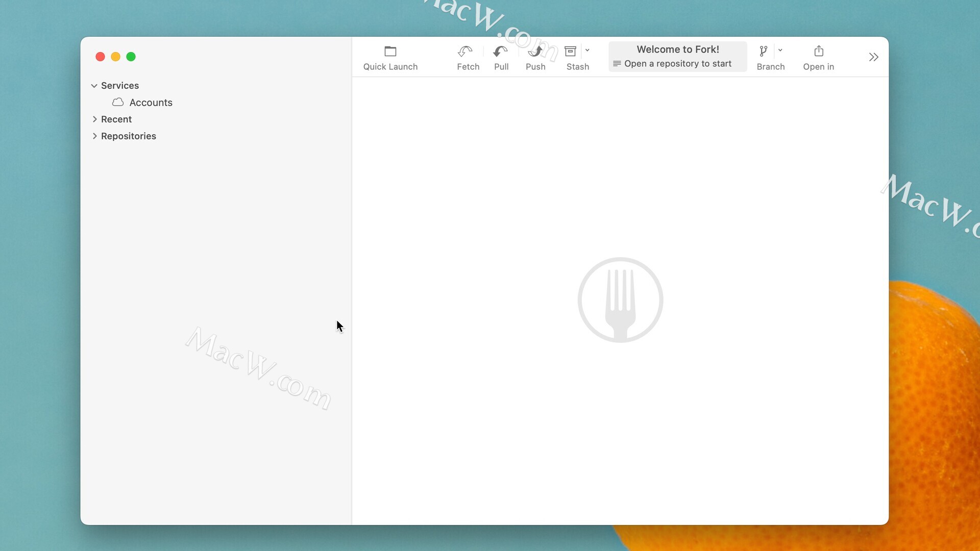Open the Branch dropdown arrow
Image resolution: width=980 pixels, height=551 pixels.
pos(780,51)
